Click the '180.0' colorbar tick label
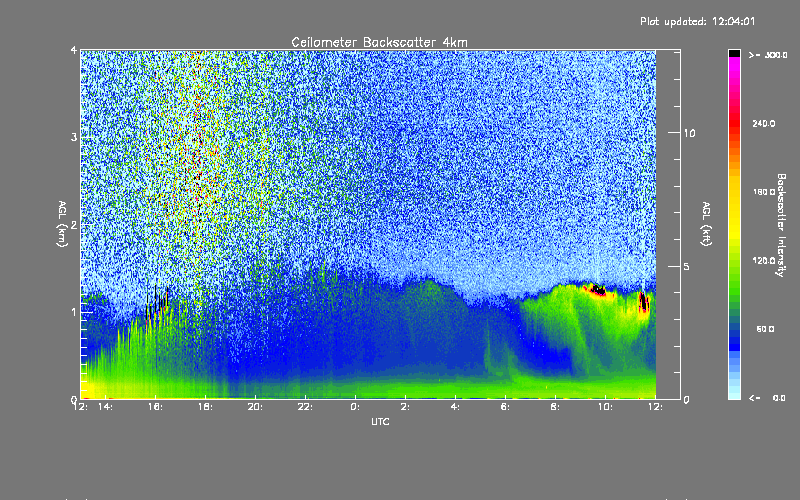This screenshot has height=500, width=800. pos(764,192)
